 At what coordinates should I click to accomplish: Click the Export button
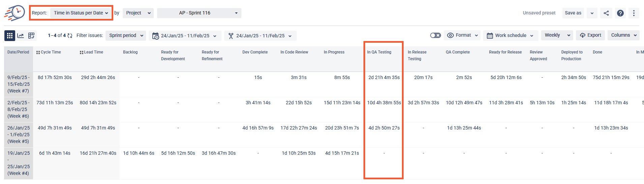[590, 35]
